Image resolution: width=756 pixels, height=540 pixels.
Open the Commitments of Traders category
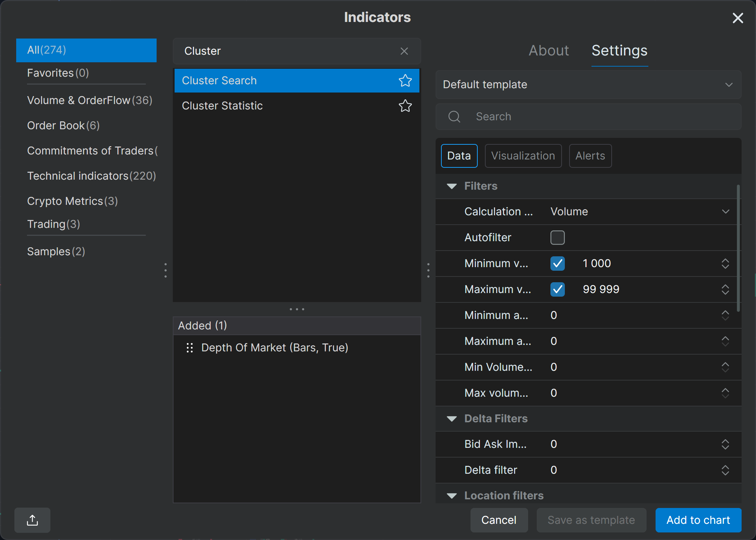pos(86,150)
